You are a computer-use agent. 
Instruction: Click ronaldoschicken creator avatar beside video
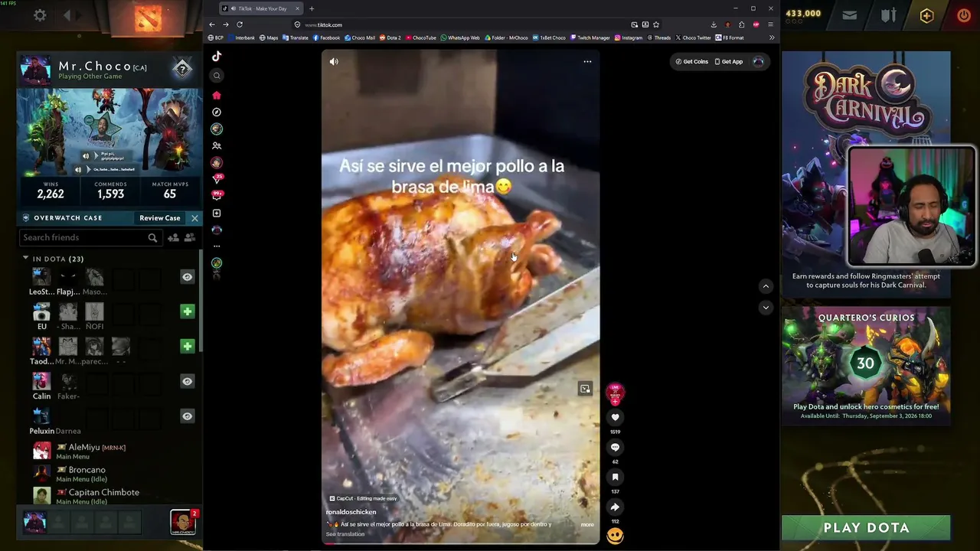(615, 393)
